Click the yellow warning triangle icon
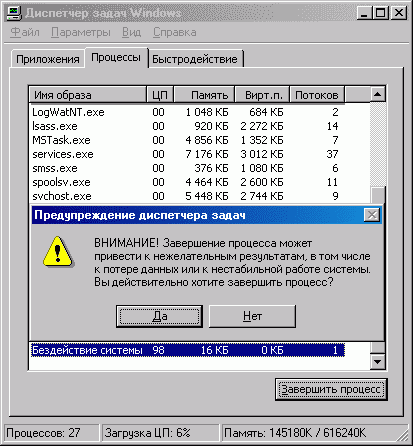 58,252
